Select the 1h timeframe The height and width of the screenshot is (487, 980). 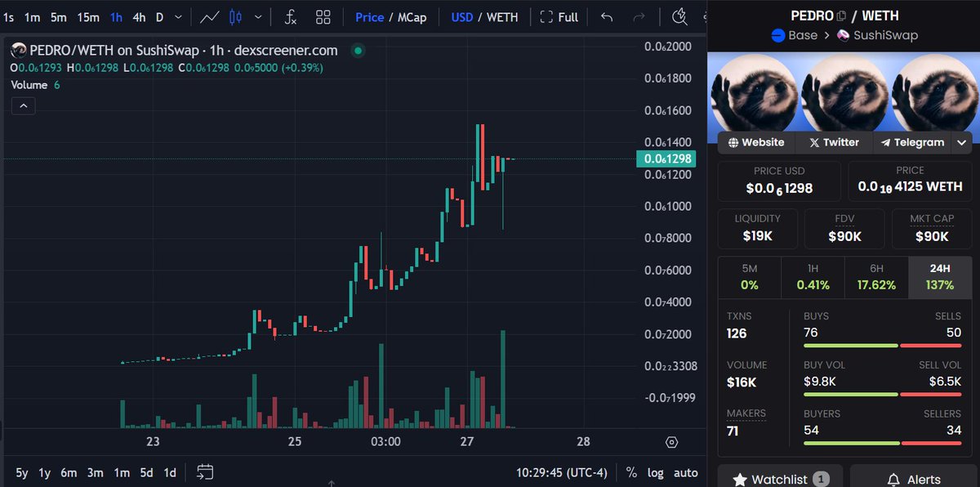pos(117,16)
